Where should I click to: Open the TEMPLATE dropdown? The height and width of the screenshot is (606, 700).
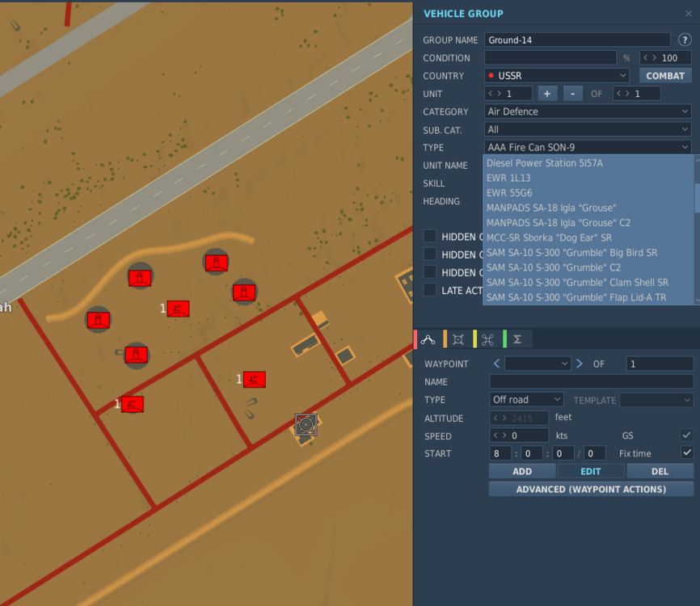pos(656,400)
